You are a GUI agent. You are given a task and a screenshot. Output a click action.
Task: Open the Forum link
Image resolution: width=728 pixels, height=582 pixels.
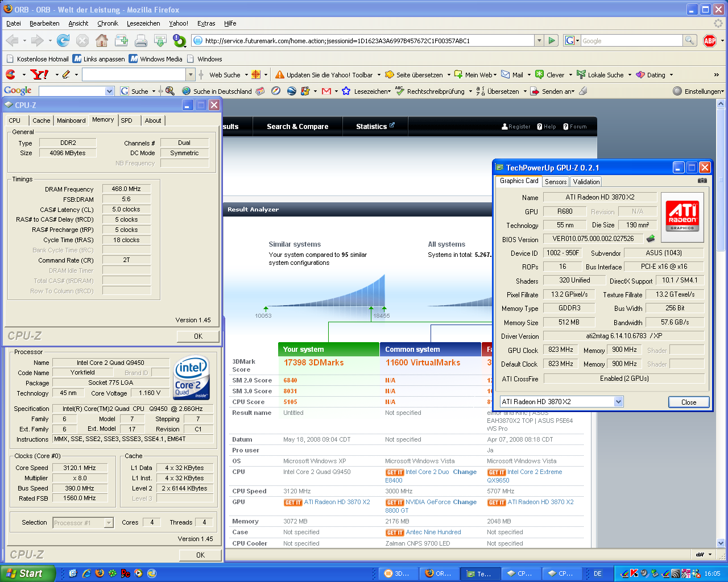coord(574,127)
